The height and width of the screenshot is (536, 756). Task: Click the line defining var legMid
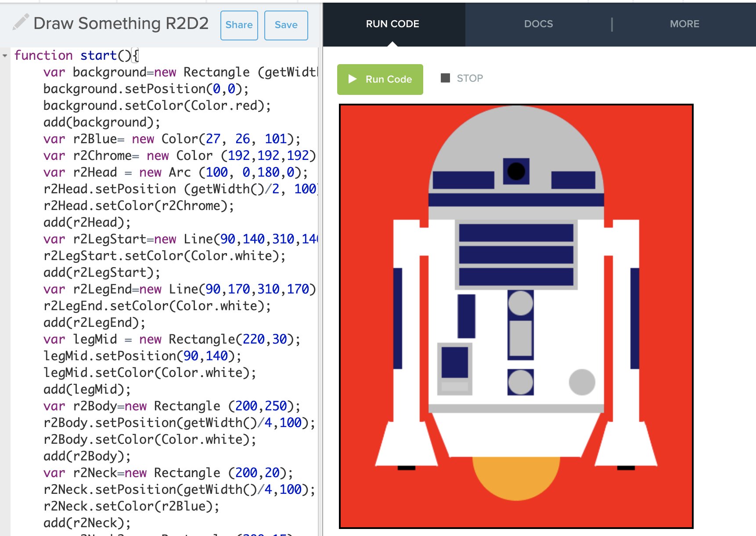tap(172, 339)
